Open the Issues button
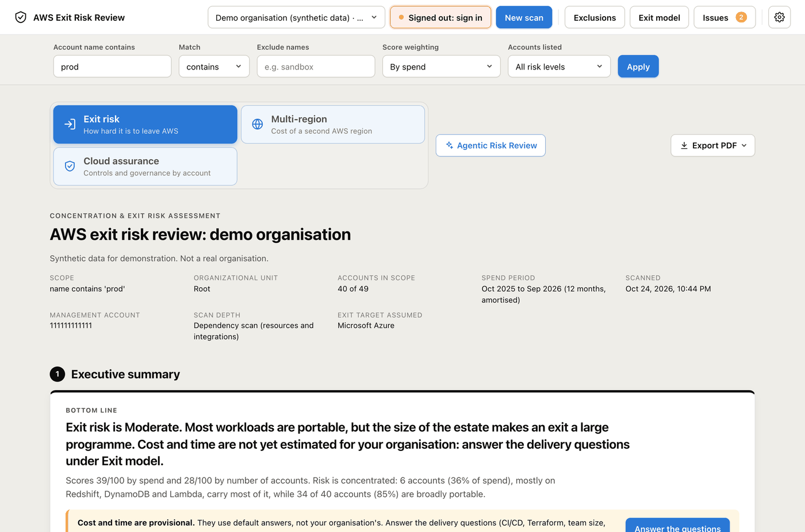 [x=724, y=17]
